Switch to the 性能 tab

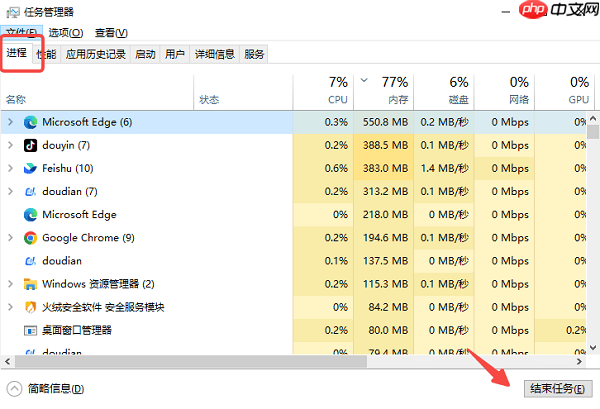click(x=47, y=54)
